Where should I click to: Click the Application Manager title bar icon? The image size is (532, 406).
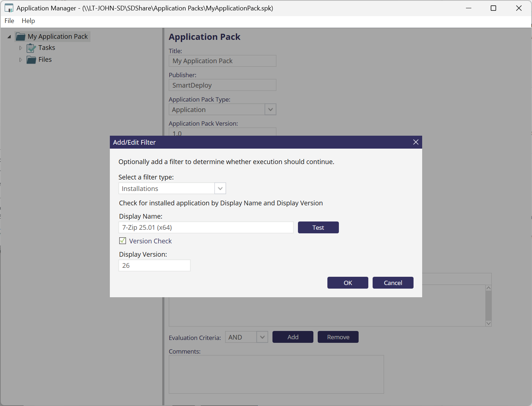[9, 8]
